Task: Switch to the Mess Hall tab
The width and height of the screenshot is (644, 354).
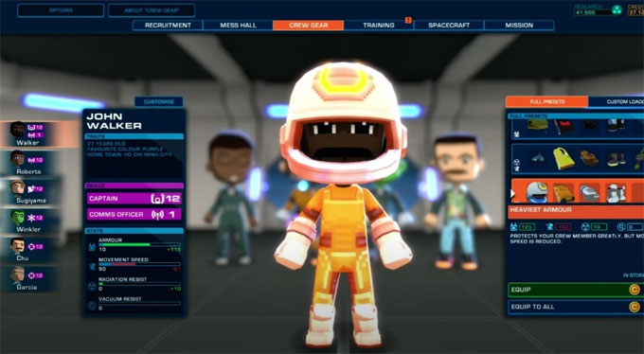Action: point(238,26)
